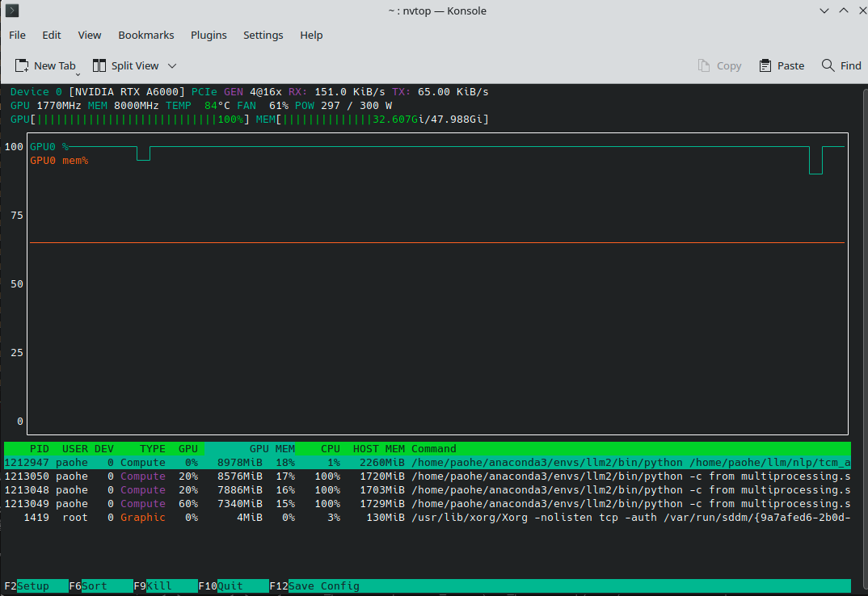Click the POW 297 / 300 W reading

[x=343, y=106]
